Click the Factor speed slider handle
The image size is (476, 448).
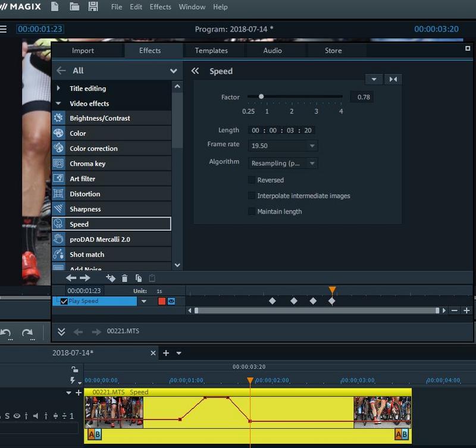point(261,96)
